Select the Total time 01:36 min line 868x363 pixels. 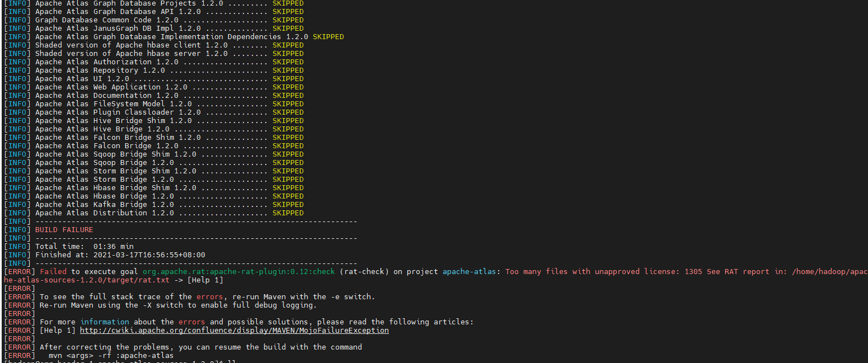(x=84, y=246)
